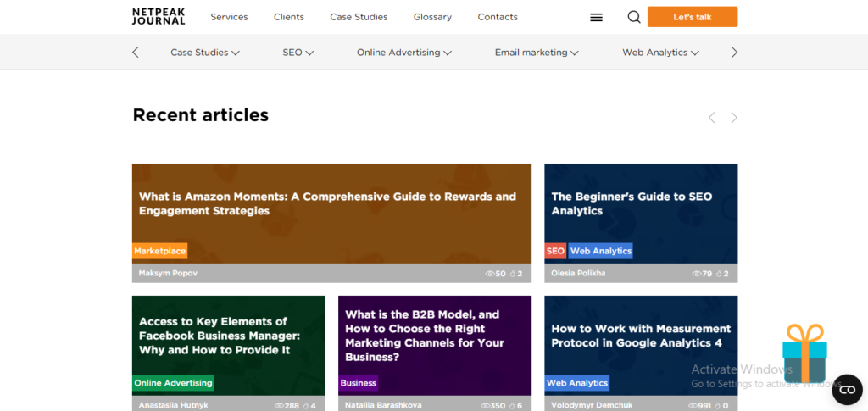
Task: Open the Netpeak Journal logo homepage
Action: 159,17
